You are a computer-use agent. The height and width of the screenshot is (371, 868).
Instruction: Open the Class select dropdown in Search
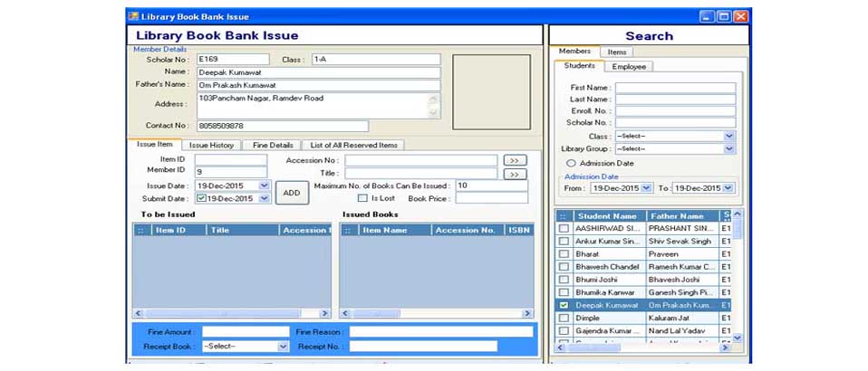click(729, 136)
